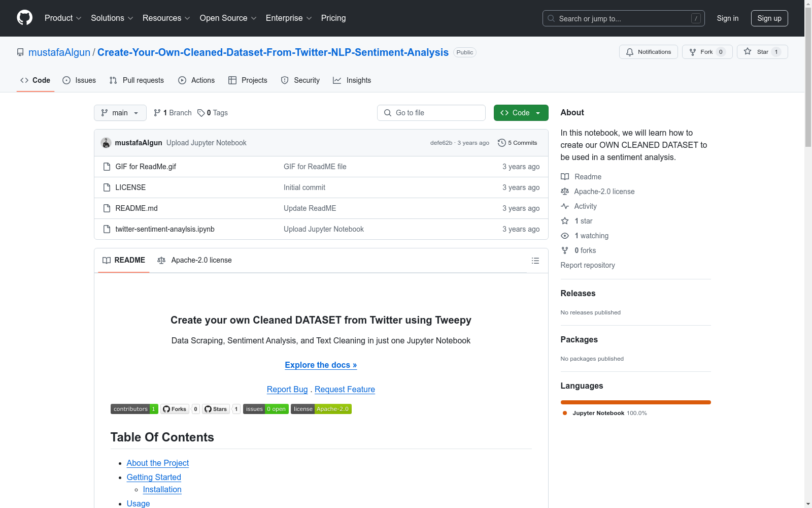Click the Go to file input
Image resolution: width=812 pixels, height=508 pixels.
[431, 113]
